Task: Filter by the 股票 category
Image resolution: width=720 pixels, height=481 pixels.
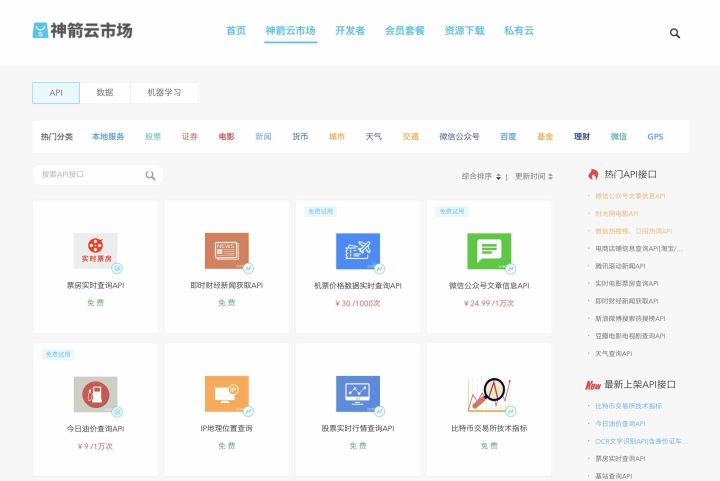Action: 153,136
